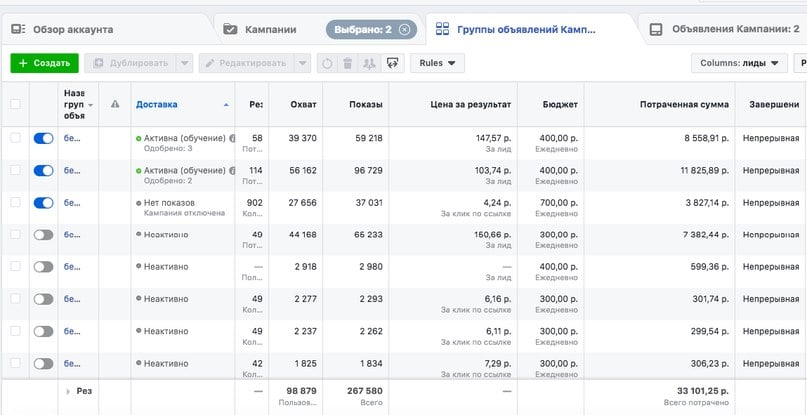The image size is (807, 415).
Task: Clear the 'Выбрано: 2' selection with X icon
Action: (x=403, y=29)
